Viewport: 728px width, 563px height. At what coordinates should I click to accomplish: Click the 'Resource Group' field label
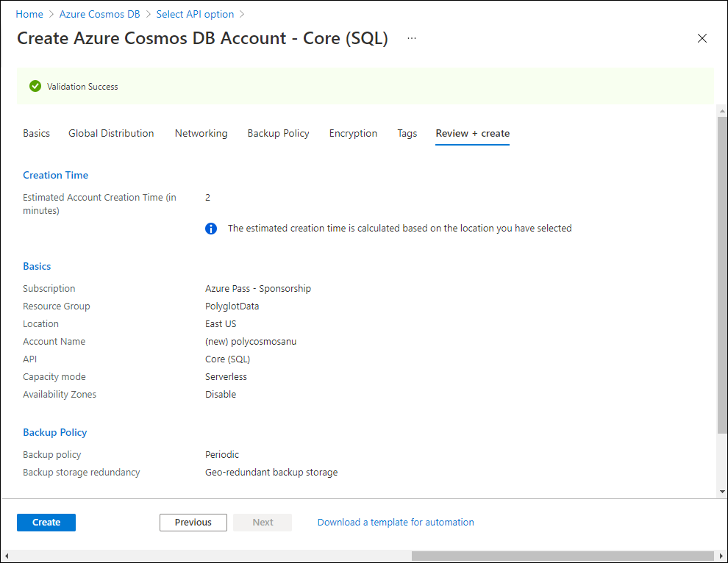[56, 306]
